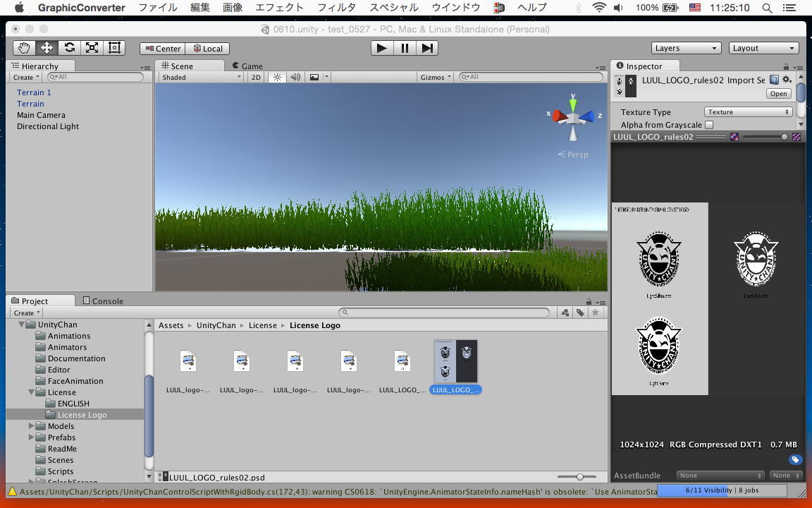Switch to the Console tab
The height and width of the screenshot is (508, 812).
pos(103,301)
